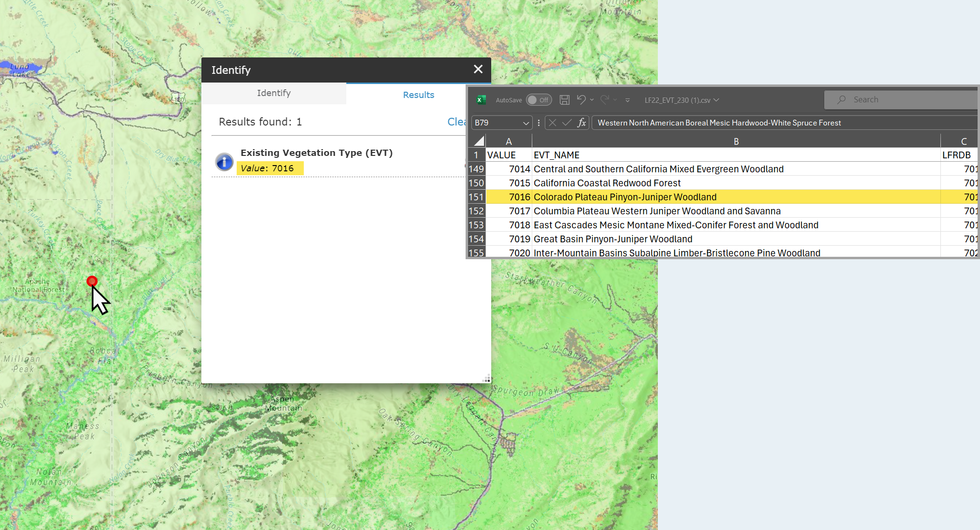Click the Enter checkmark icon in formula bar
Viewport: 980px width, 530px height.
(567, 123)
